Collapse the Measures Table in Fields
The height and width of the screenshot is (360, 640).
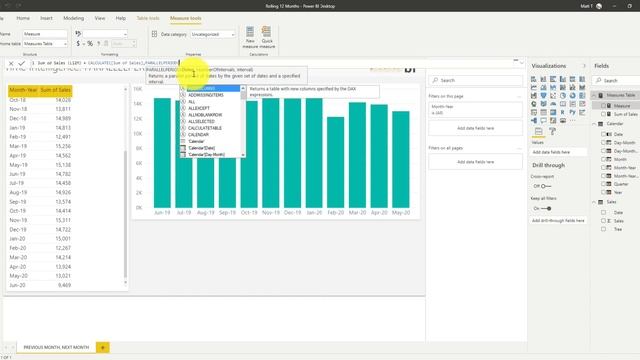click(594, 95)
